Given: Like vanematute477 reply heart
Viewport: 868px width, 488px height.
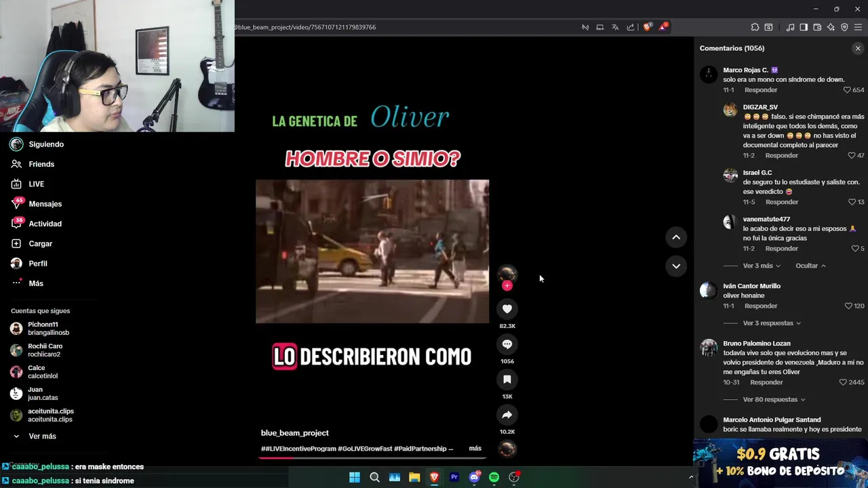Looking at the screenshot, I should click(854, 249).
